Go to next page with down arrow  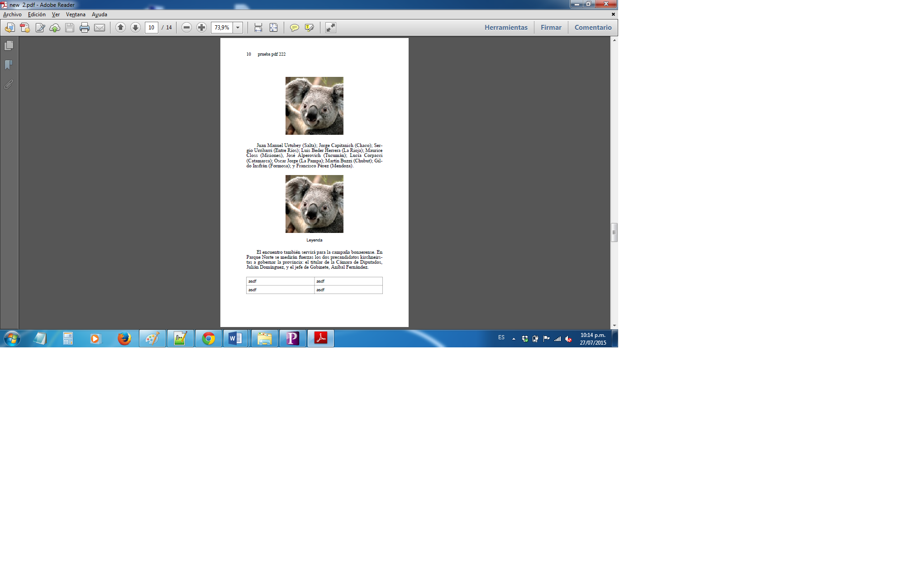point(135,28)
